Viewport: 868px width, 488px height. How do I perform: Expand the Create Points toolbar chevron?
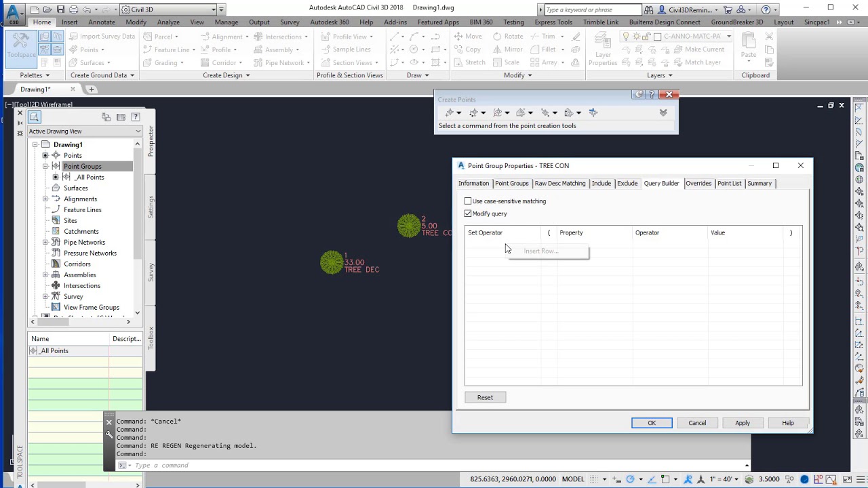[x=663, y=113]
